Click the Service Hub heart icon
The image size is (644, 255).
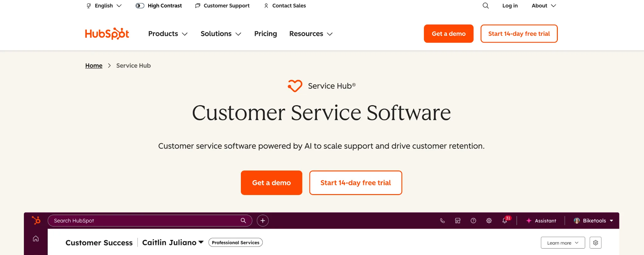click(295, 86)
